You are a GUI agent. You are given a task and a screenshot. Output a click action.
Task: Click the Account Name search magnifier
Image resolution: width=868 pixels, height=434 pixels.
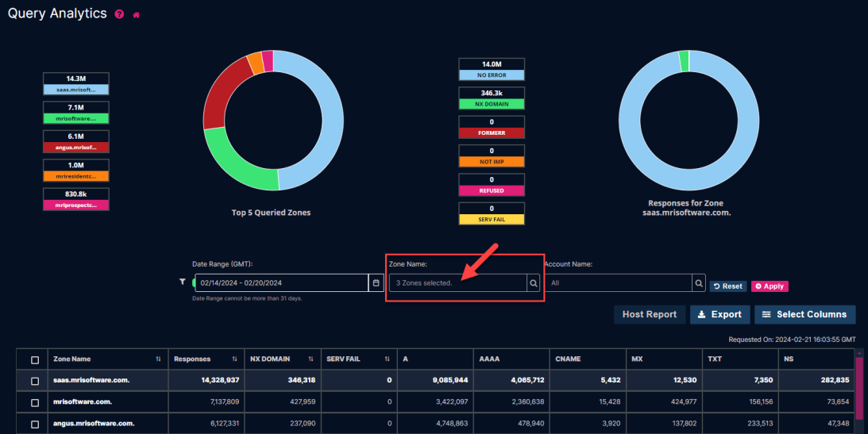click(699, 283)
